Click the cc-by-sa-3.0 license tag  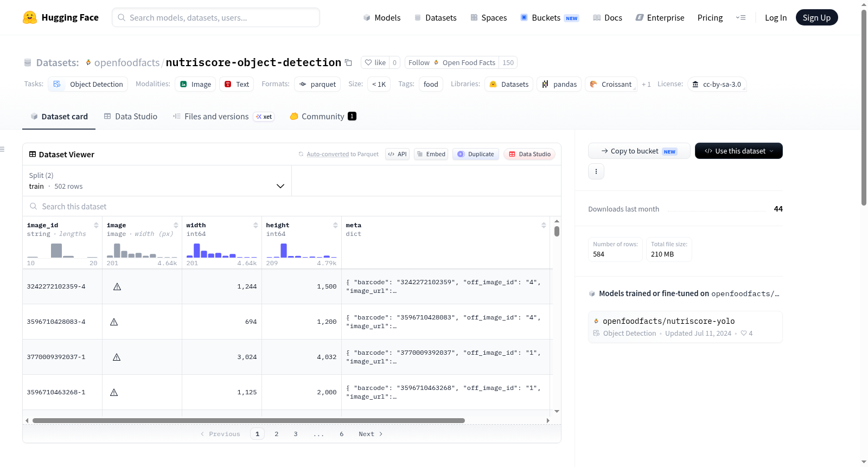[717, 84]
